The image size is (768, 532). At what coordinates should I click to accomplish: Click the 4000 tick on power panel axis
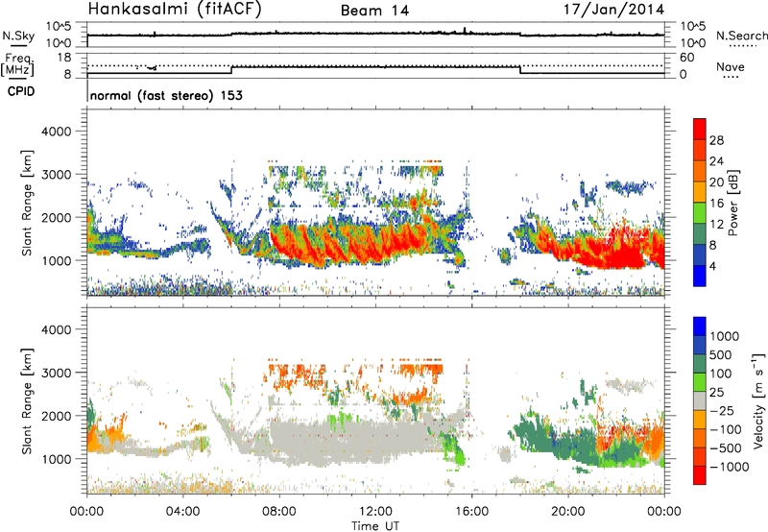[x=56, y=132]
